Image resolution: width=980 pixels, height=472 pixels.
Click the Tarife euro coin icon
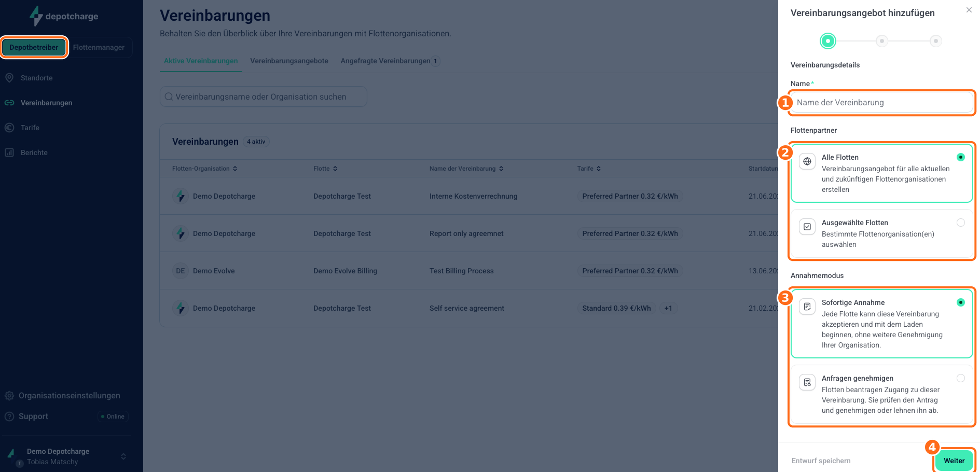(9, 128)
